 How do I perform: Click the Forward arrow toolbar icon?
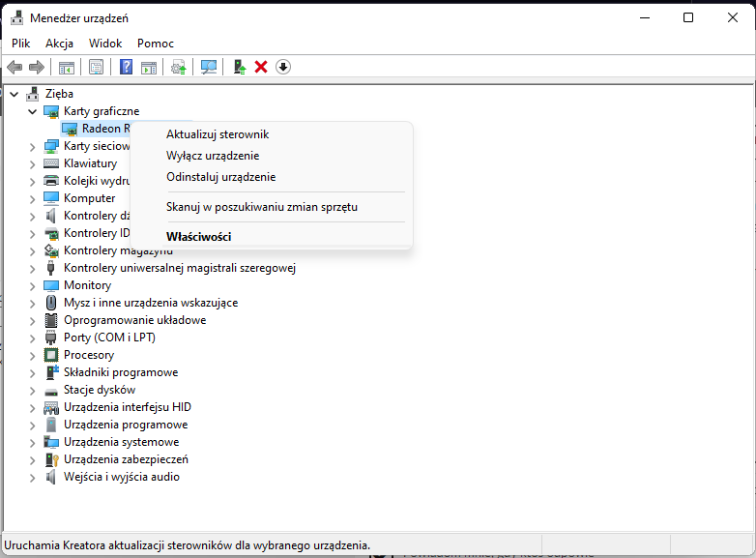37,67
